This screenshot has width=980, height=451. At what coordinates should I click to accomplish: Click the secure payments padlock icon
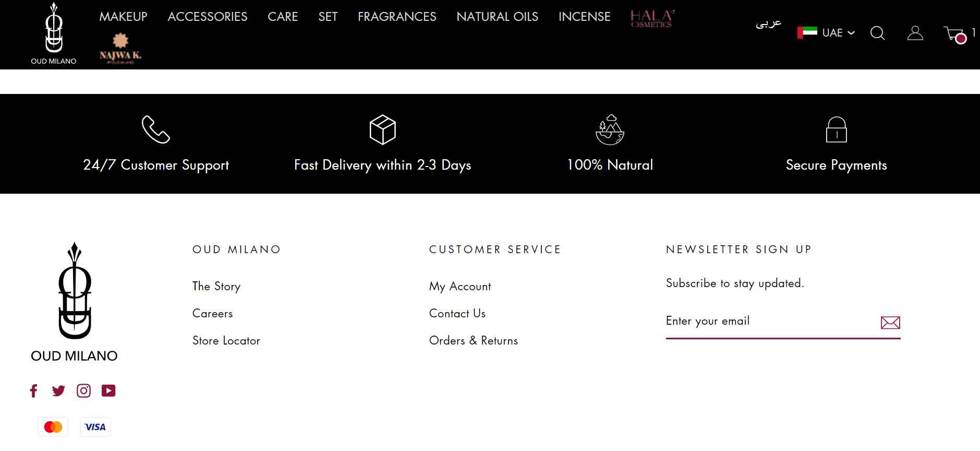tap(837, 129)
